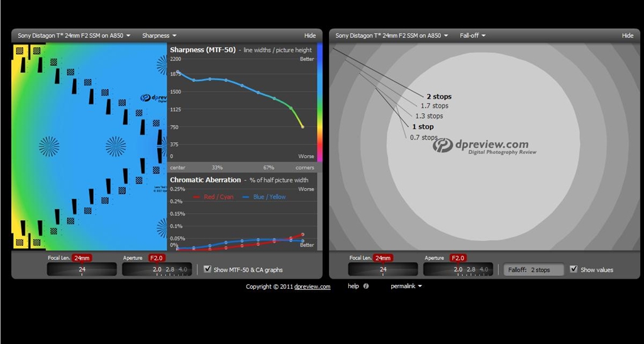Click the help link

353,286
